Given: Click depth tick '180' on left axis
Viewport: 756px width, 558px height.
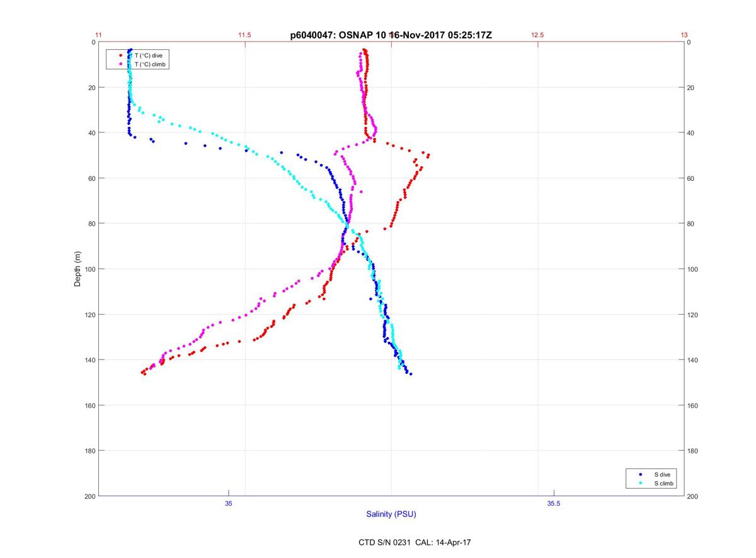Looking at the screenshot, I should pyautogui.click(x=90, y=451).
